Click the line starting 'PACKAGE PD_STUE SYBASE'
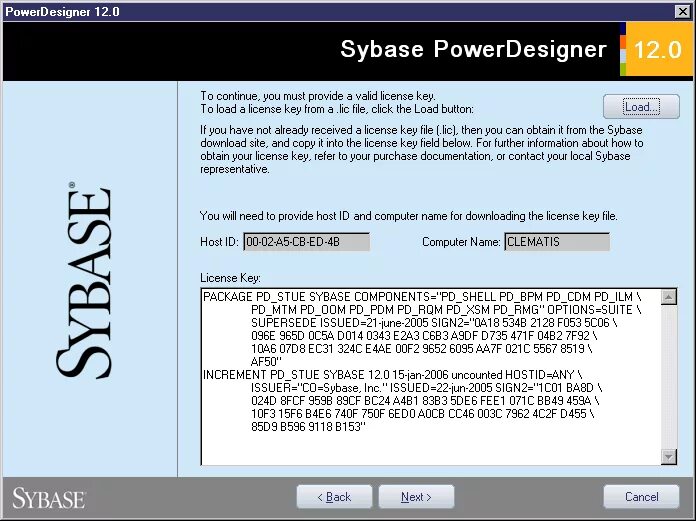Image resolution: width=696 pixels, height=521 pixels. pyautogui.click(x=422, y=296)
